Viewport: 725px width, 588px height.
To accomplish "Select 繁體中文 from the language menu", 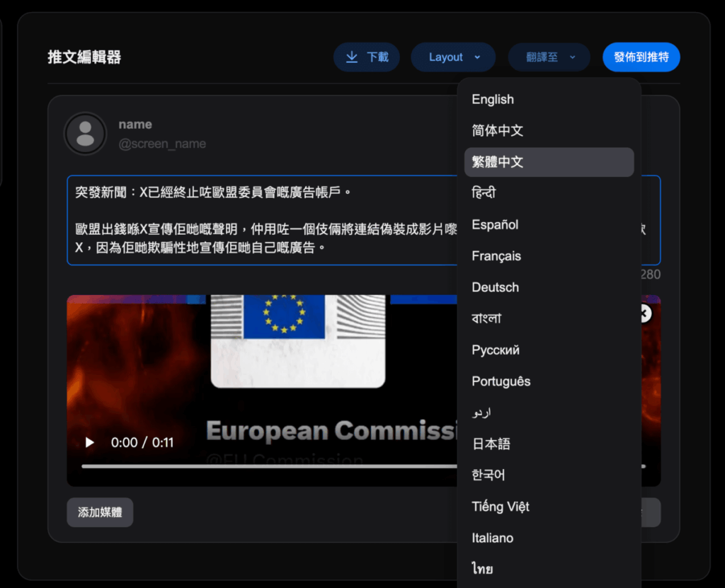I will (x=549, y=162).
